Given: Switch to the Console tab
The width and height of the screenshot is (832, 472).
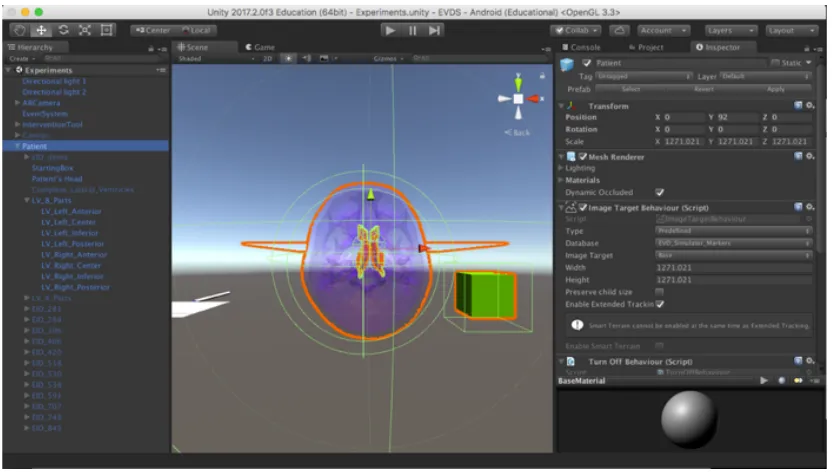Looking at the screenshot, I should pos(582,47).
